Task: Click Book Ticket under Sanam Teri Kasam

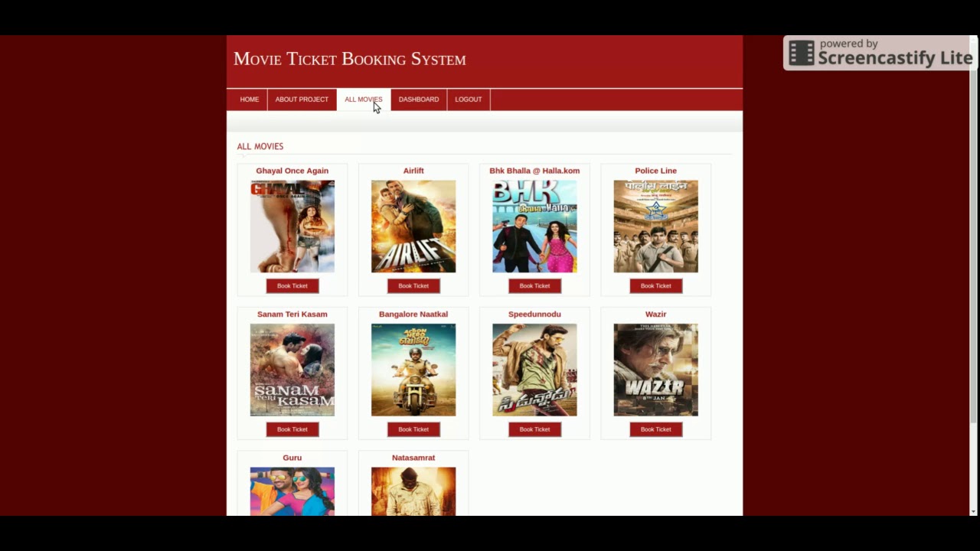Action: (x=292, y=429)
